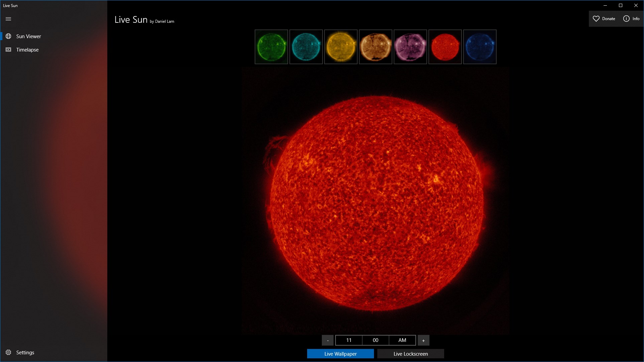Screen dimensions: 644x362
Task: Toggle the hamburger navigation menu
Action: pos(8,19)
